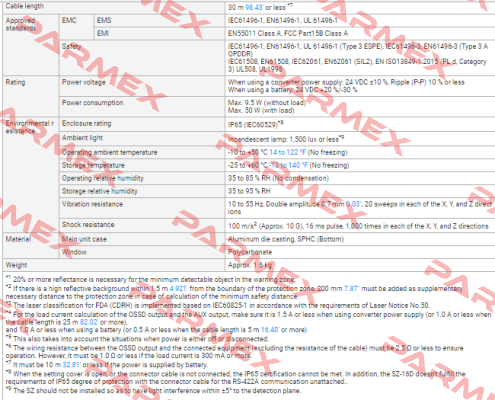The image size is (495, 400).
Task: Select the Power consumption row label
Action: coord(93,103)
